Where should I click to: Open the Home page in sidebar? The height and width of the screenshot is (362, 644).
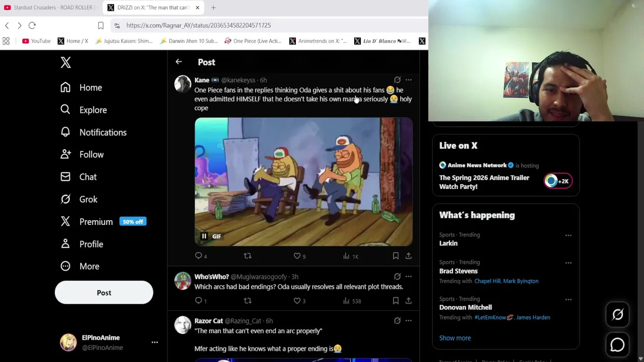(81, 87)
